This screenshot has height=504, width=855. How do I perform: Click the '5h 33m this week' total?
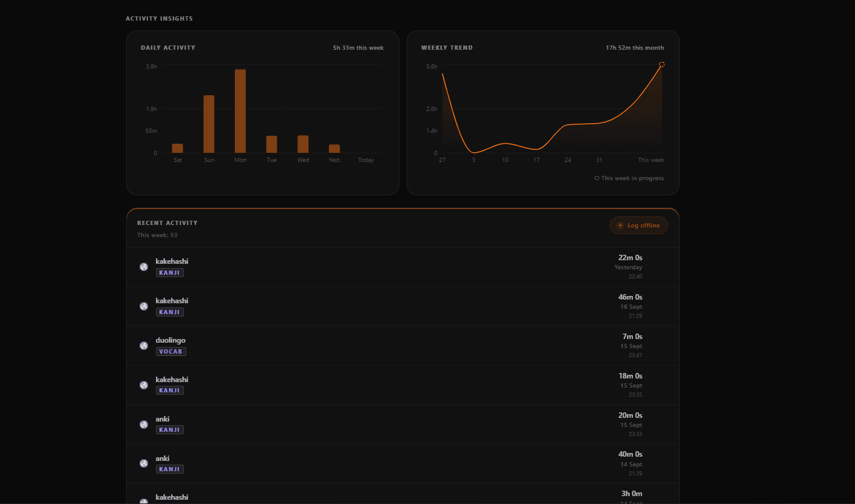click(x=358, y=47)
